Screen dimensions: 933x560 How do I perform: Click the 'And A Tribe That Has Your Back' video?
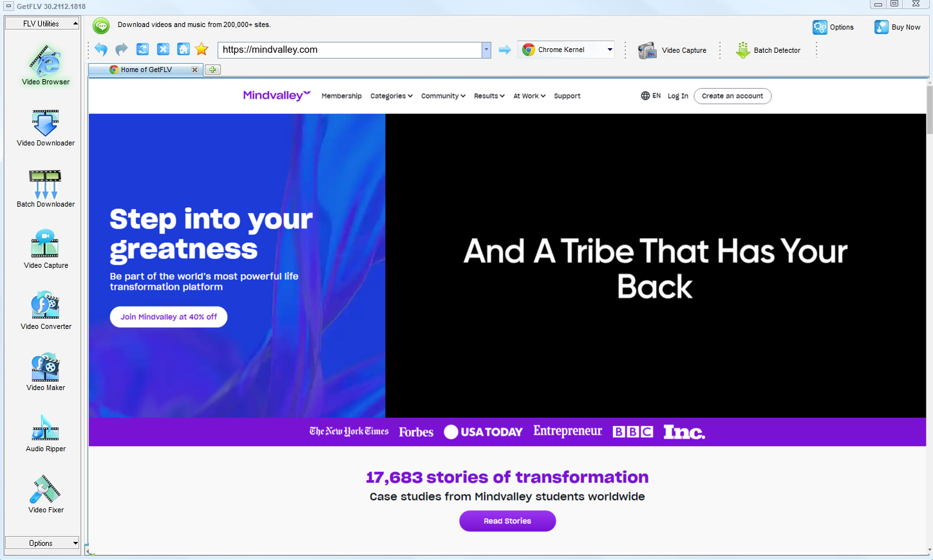(655, 266)
